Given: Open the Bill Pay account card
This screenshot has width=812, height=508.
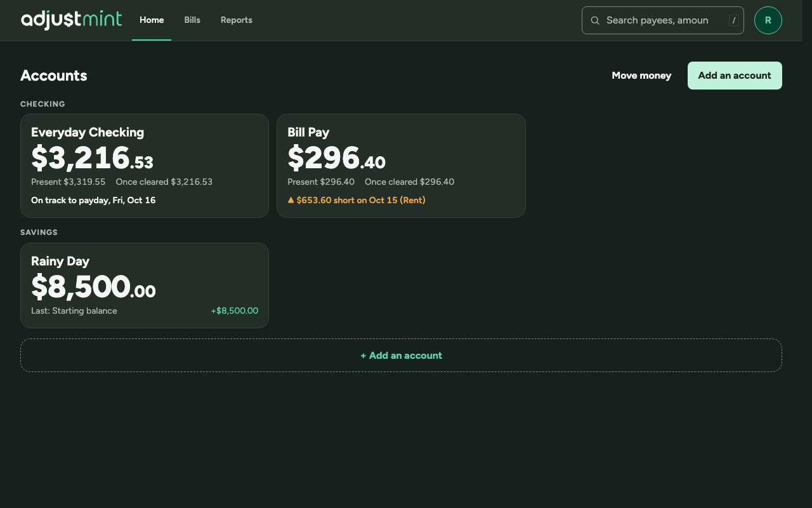Looking at the screenshot, I should coord(401,166).
